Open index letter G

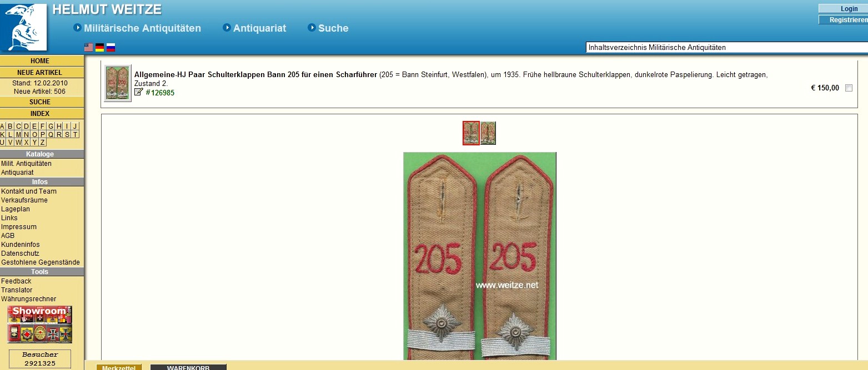pyautogui.click(x=51, y=126)
